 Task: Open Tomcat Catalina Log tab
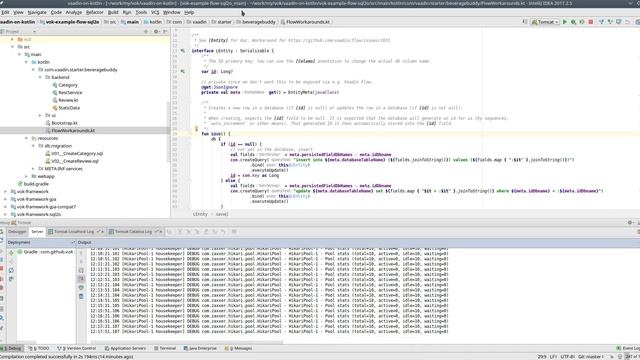tap(133, 231)
